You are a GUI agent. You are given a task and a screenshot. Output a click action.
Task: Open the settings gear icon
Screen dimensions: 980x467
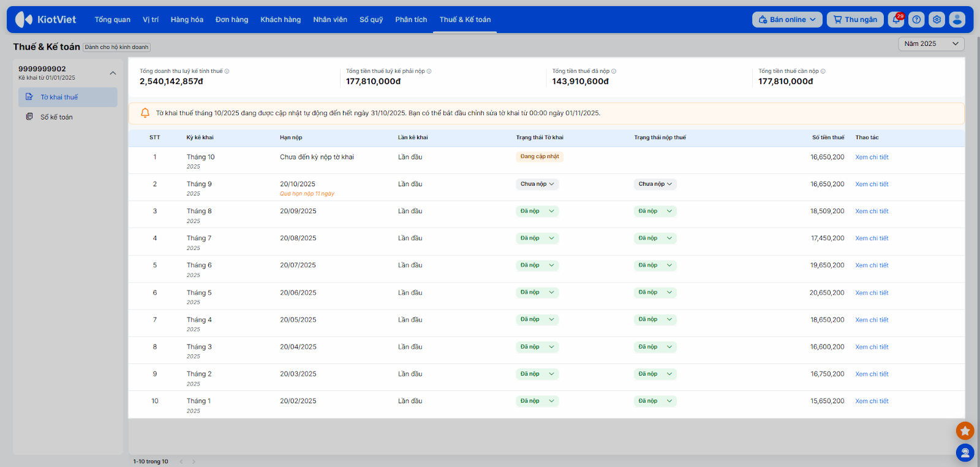(x=937, y=20)
